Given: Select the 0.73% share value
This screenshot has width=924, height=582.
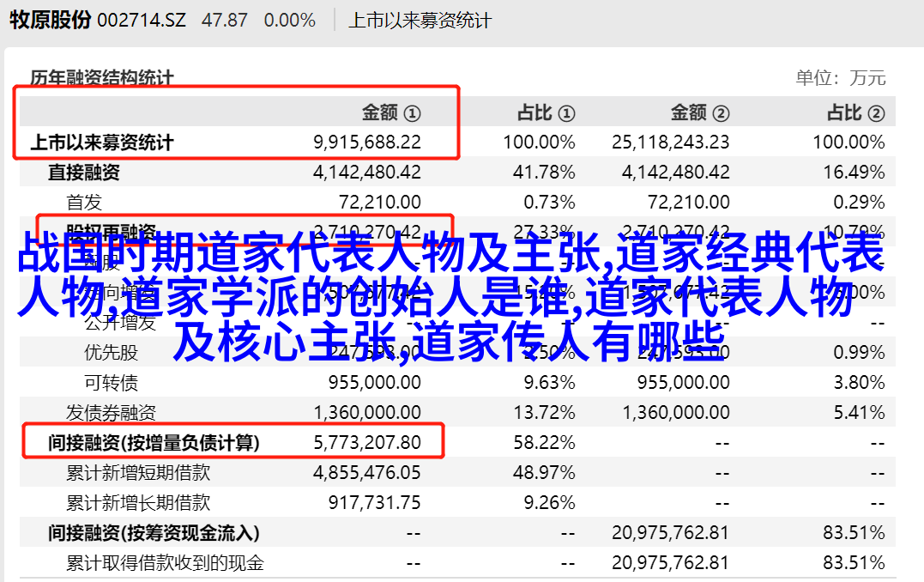Looking at the screenshot, I should (x=549, y=203).
